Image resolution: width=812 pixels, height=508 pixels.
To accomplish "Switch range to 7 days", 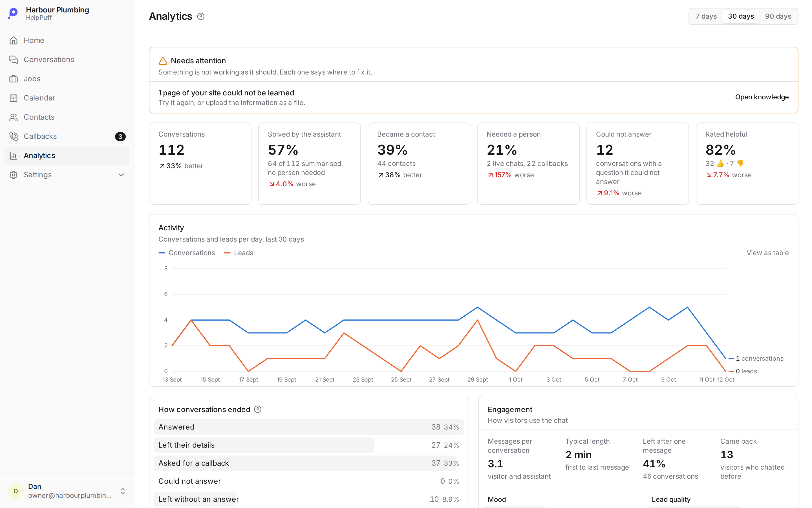I will click(x=706, y=16).
